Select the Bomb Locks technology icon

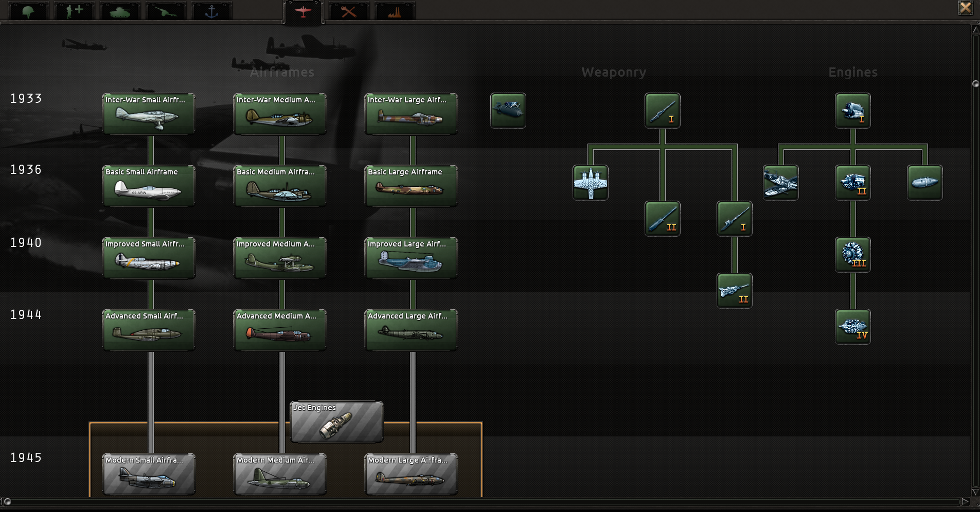tap(508, 110)
